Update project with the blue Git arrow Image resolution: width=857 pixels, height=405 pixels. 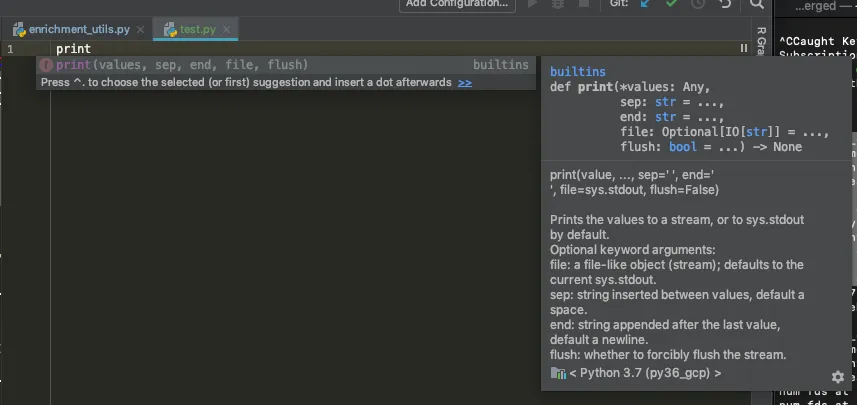[x=645, y=3]
